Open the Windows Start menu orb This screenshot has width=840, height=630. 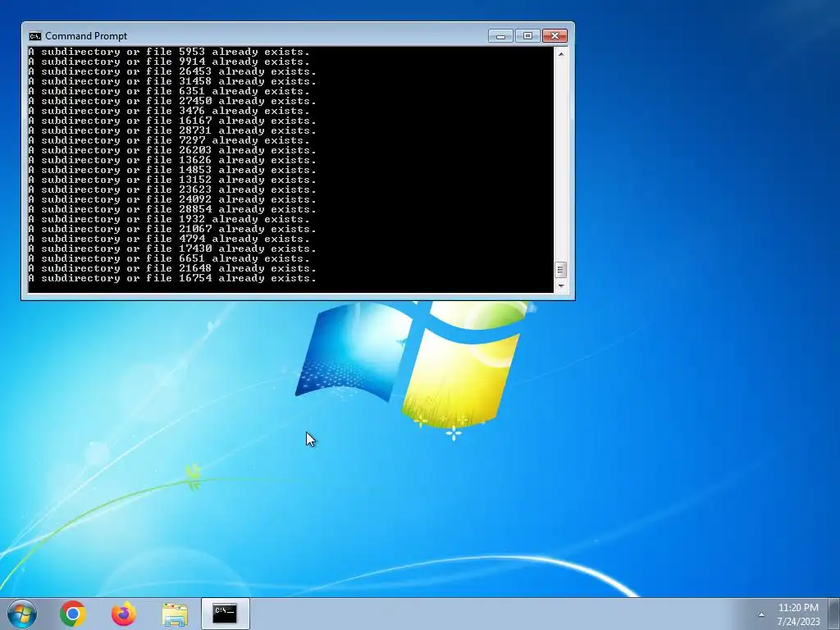[x=22, y=614]
